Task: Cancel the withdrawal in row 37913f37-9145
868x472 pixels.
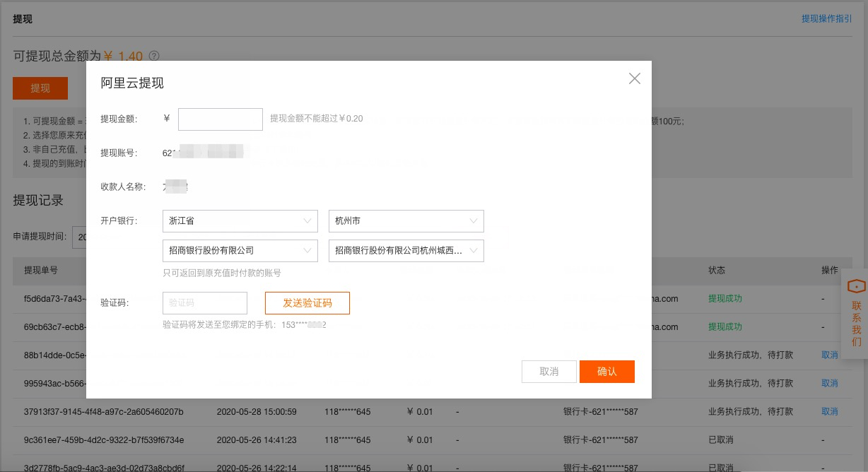Action: tap(829, 411)
